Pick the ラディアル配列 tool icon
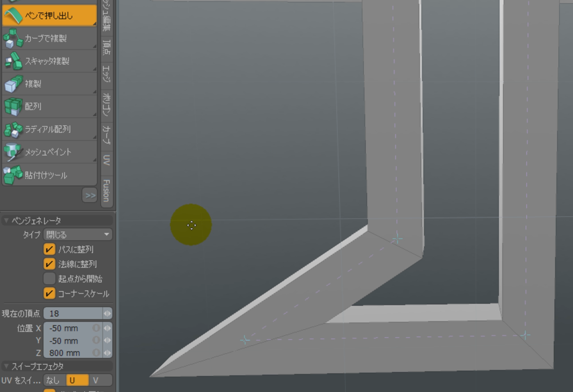The image size is (573, 392). pos(13,130)
